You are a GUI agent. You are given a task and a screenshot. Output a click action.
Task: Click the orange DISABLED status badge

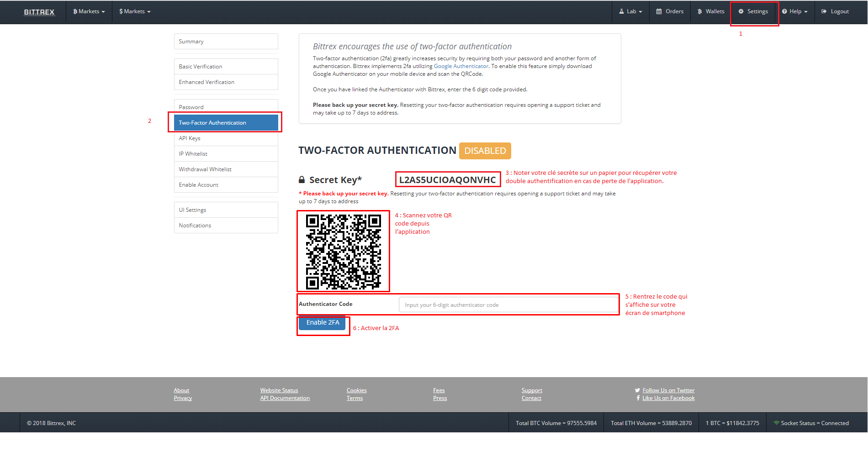(x=485, y=151)
